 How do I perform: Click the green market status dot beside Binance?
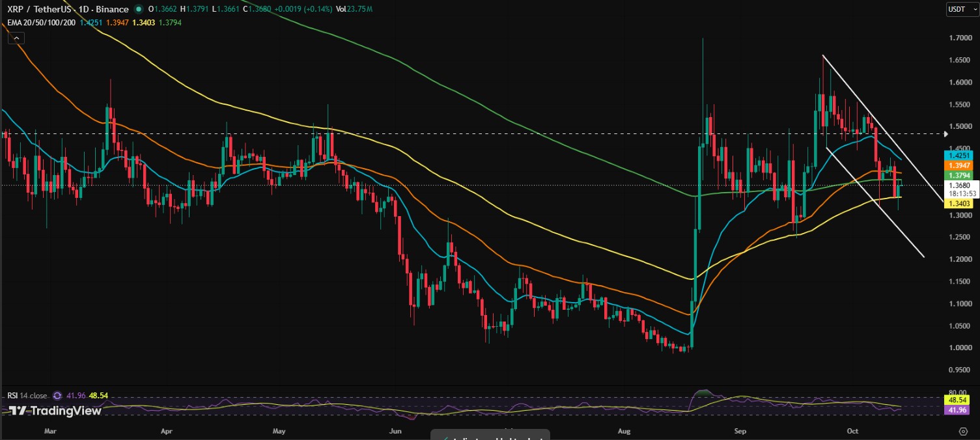138,10
